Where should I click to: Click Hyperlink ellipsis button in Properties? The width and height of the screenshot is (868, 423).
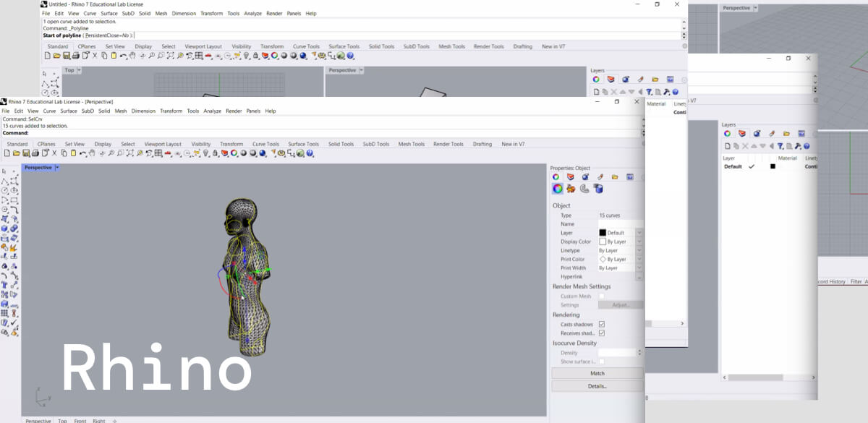(x=639, y=277)
